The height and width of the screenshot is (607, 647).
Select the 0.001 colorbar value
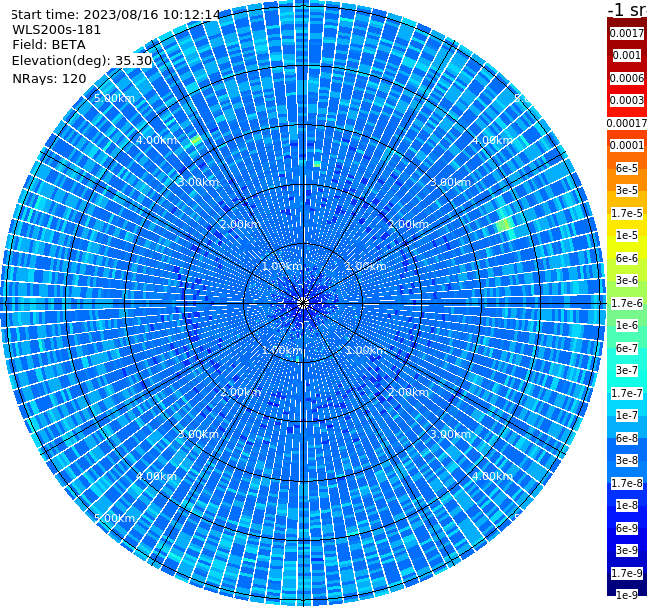pyautogui.click(x=627, y=55)
